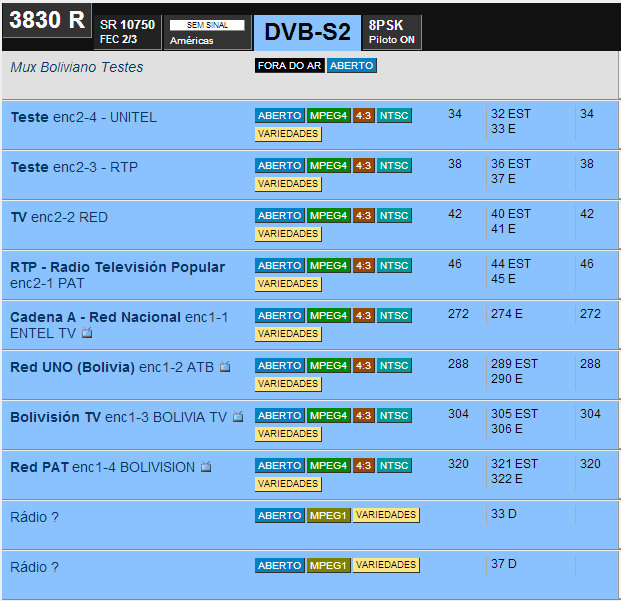
Task: Click the DVB-S2 standard label
Action: (x=307, y=32)
